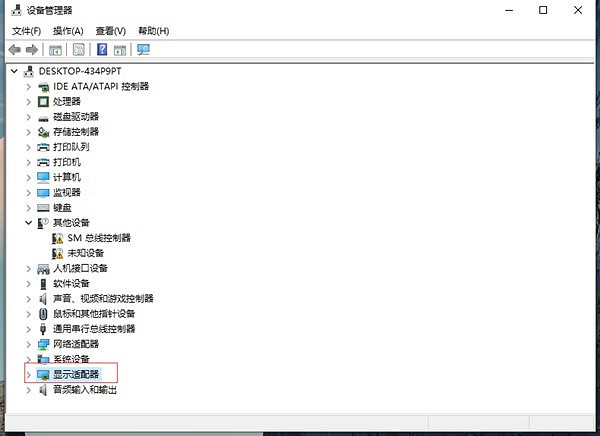Open the Properties toolbar icon
Viewport: 600px width, 436px height.
[79, 49]
